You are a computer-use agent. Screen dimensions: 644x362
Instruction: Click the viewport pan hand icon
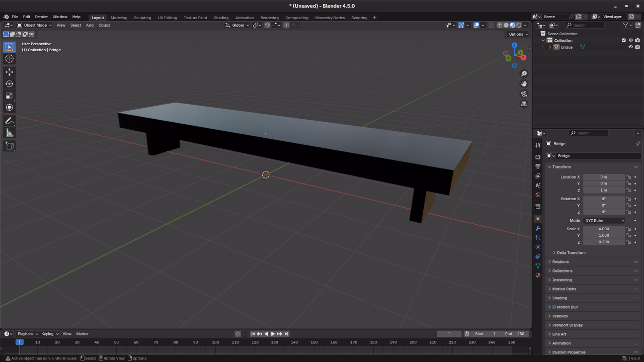coord(524,84)
